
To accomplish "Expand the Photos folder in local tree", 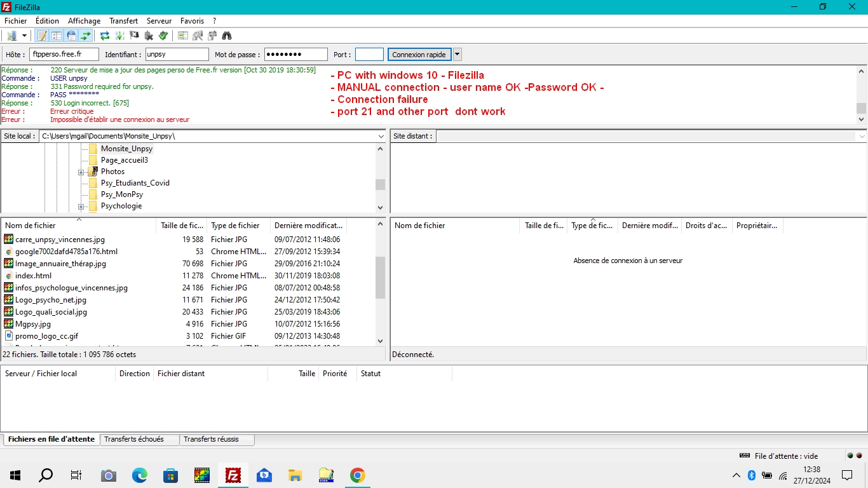I will [81, 172].
